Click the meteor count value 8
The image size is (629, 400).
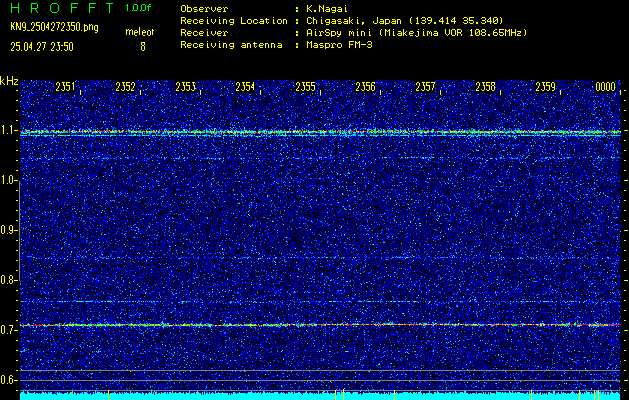point(143,47)
